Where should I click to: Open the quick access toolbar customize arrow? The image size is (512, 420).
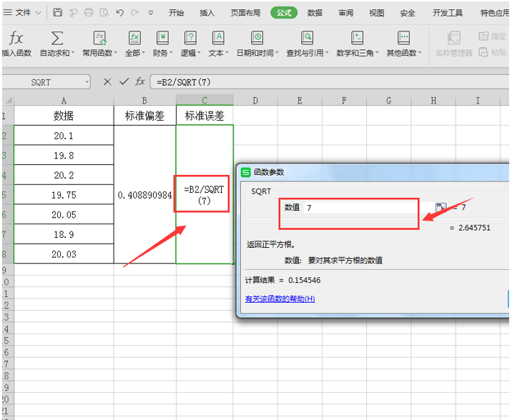point(151,13)
